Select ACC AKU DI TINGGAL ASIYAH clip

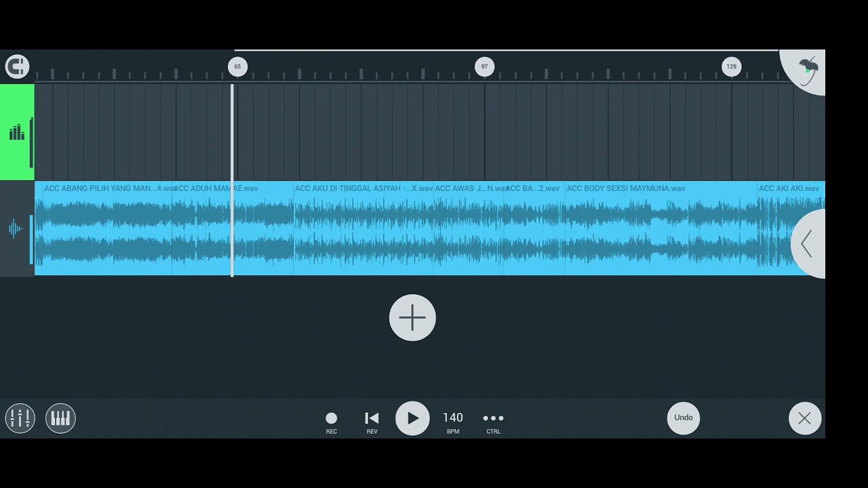point(363,228)
